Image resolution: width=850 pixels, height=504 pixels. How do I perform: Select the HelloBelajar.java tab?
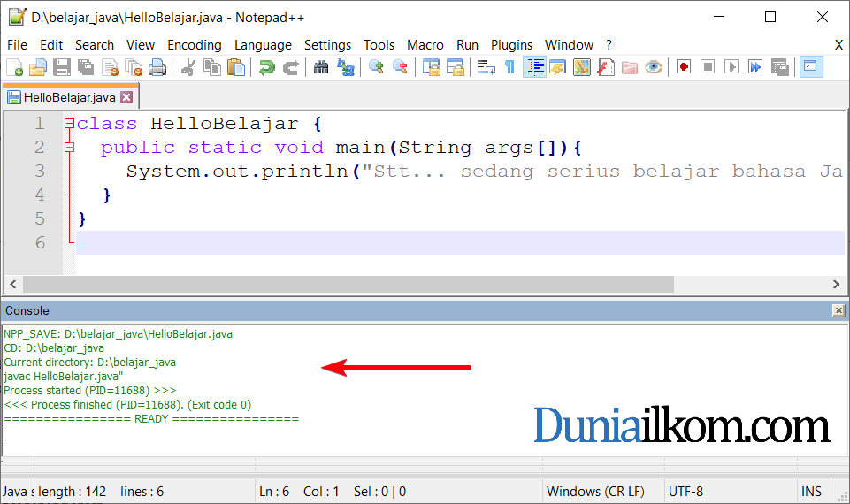click(x=69, y=97)
